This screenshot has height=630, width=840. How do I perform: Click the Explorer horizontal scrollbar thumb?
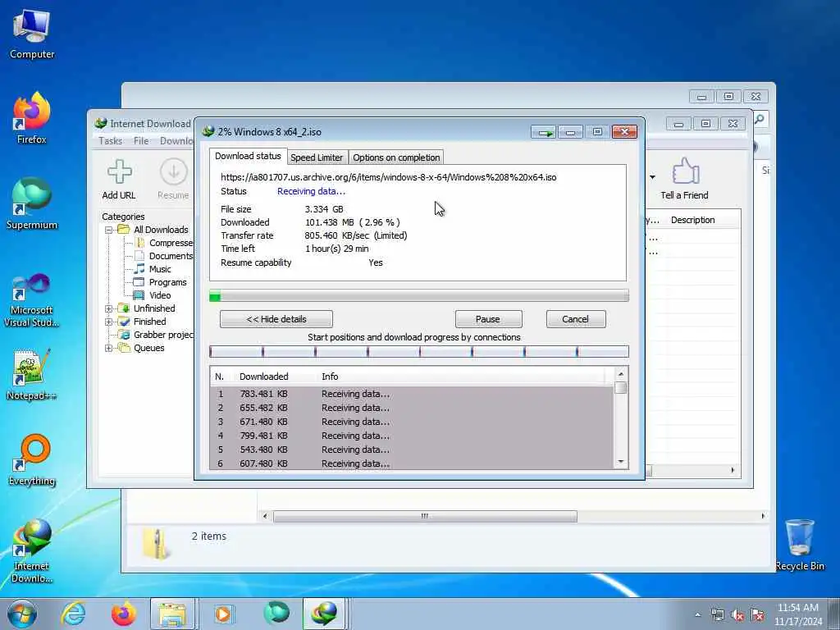tap(426, 517)
